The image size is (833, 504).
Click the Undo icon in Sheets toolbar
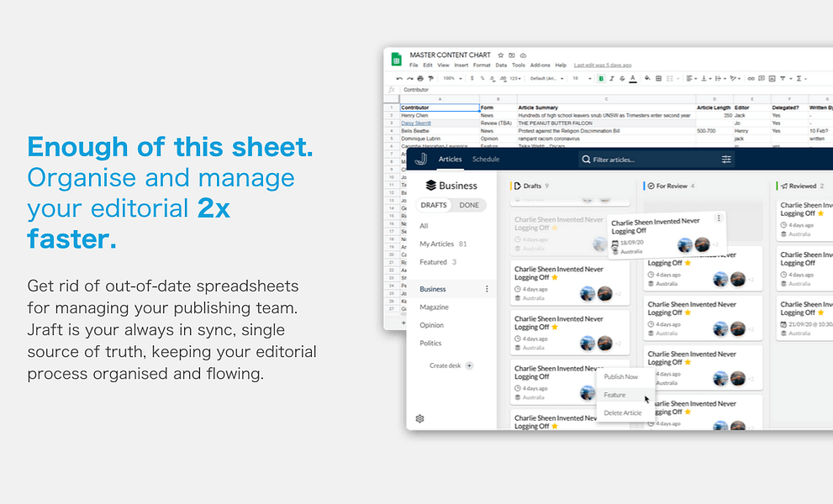click(399, 79)
